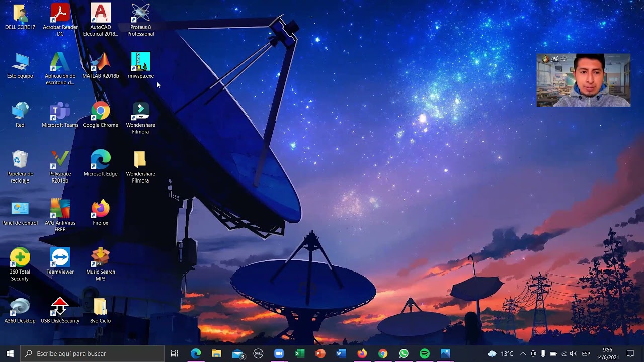
Task: Launch Proteus 8 Professional
Action: 140,20
